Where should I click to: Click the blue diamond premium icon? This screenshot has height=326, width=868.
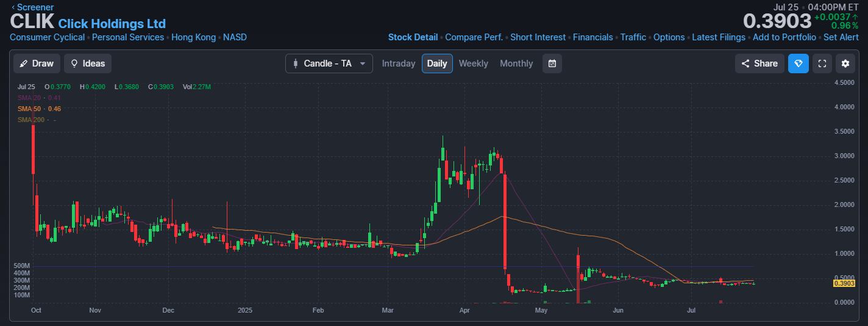[798, 63]
